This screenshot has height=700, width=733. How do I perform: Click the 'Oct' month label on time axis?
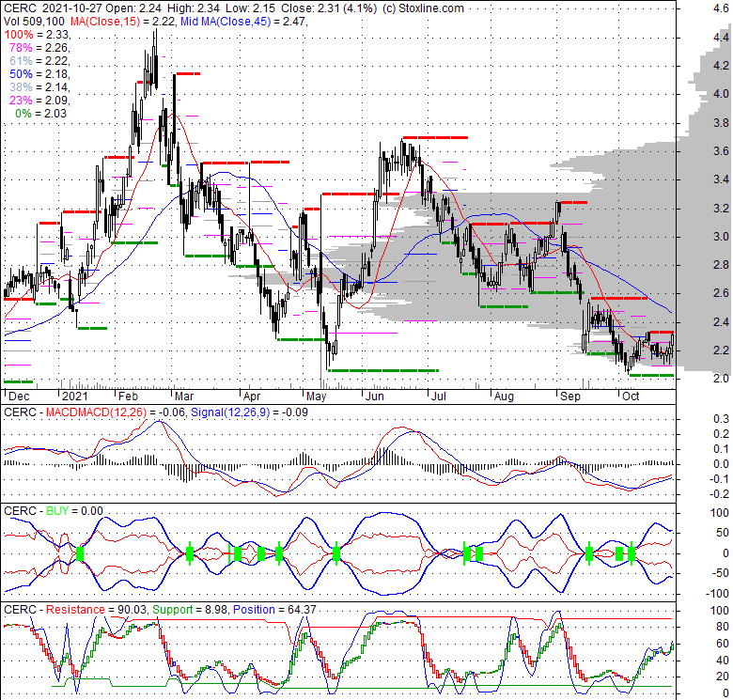[x=631, y=397]
